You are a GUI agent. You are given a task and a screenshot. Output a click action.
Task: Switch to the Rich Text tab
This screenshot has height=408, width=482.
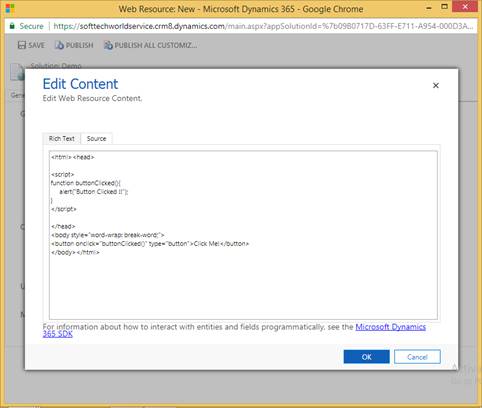point(62,139)
